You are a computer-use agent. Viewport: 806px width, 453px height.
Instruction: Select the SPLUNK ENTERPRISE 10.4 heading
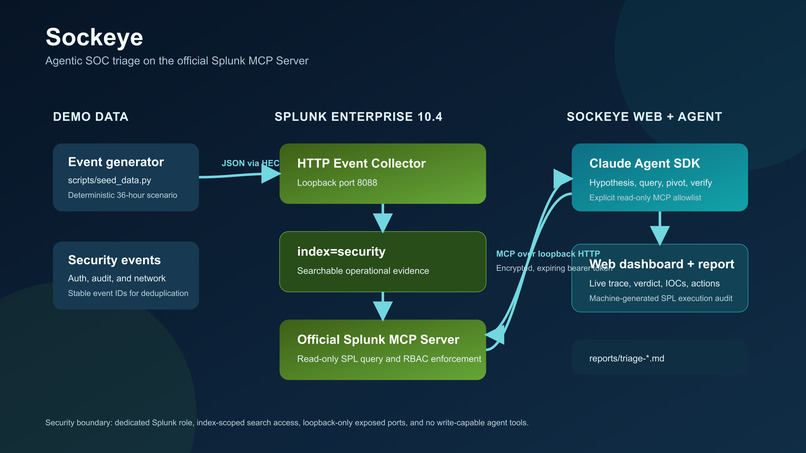click(358, 117)
